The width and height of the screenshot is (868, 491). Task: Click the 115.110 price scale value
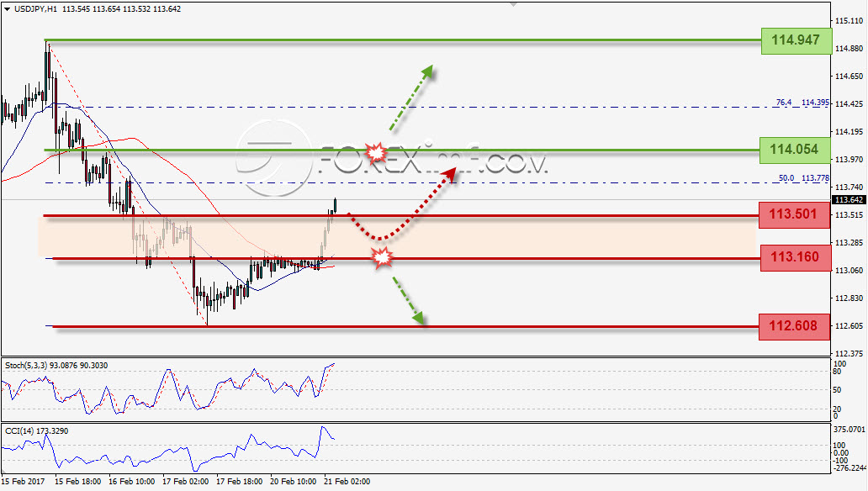pyautogui.click(x=849, y=21)
